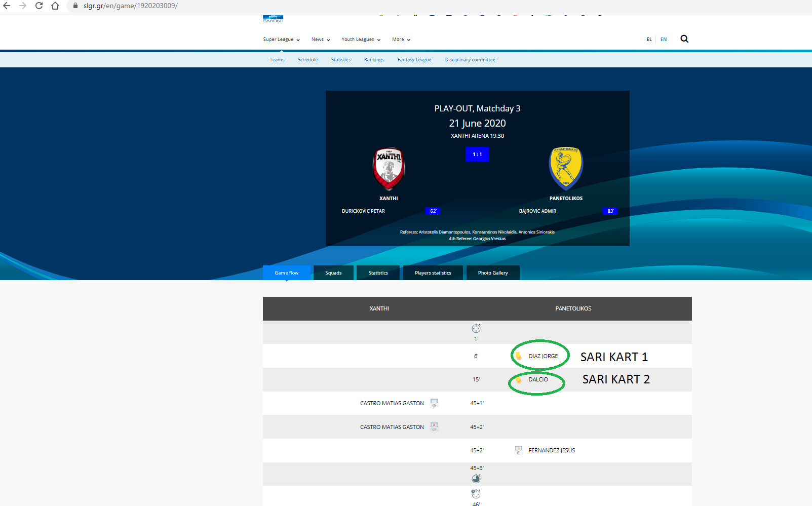The width and height of the screenshot is (812, 506).
Task: Click the kick-off whistle icon at 1'
Action: (x=476, y=328)
